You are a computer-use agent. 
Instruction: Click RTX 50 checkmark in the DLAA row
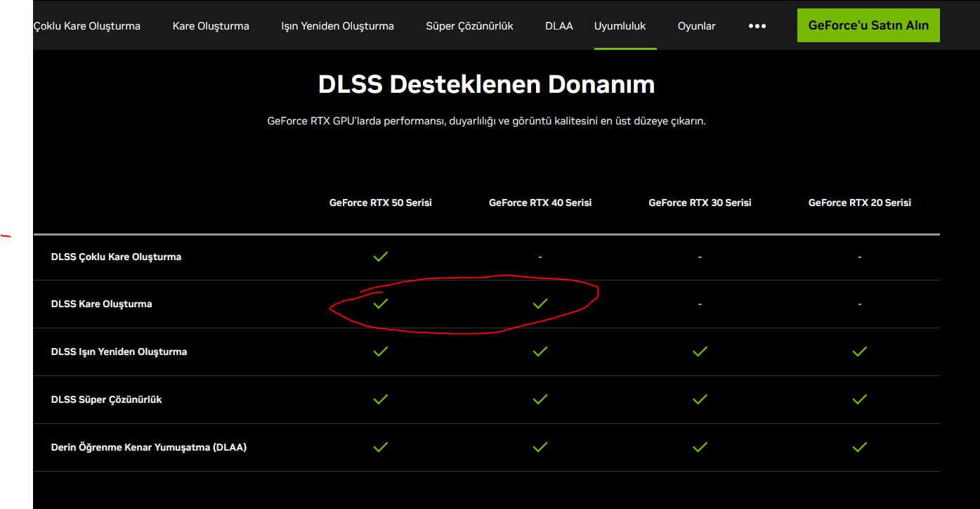pos(381,447)
